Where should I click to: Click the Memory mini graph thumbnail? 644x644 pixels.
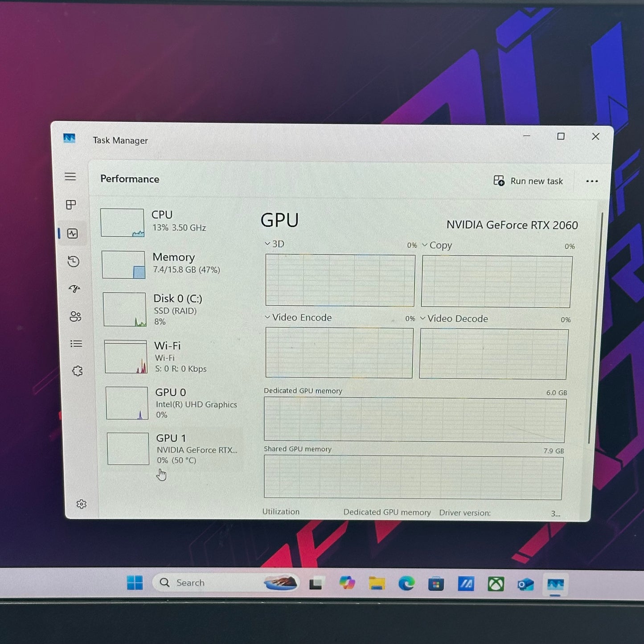123,264
